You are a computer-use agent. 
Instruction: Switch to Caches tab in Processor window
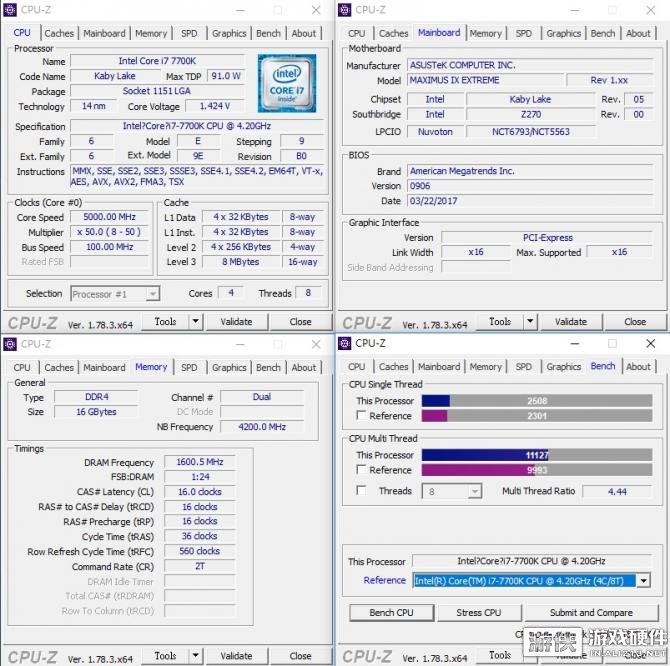(x=59, y=33)
